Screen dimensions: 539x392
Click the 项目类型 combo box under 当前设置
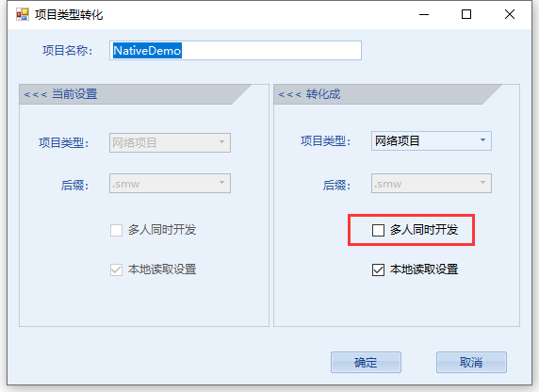click(x=170, y=142)
